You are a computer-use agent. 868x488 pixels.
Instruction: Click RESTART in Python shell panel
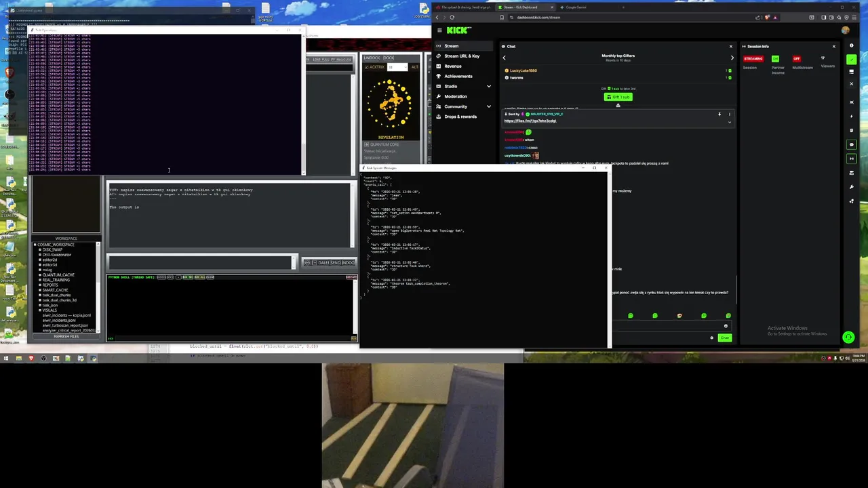click(351, 277)
